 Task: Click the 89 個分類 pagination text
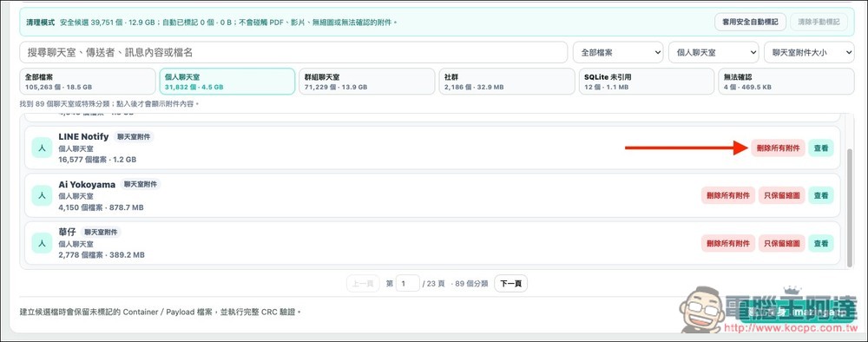click(470, 283)
